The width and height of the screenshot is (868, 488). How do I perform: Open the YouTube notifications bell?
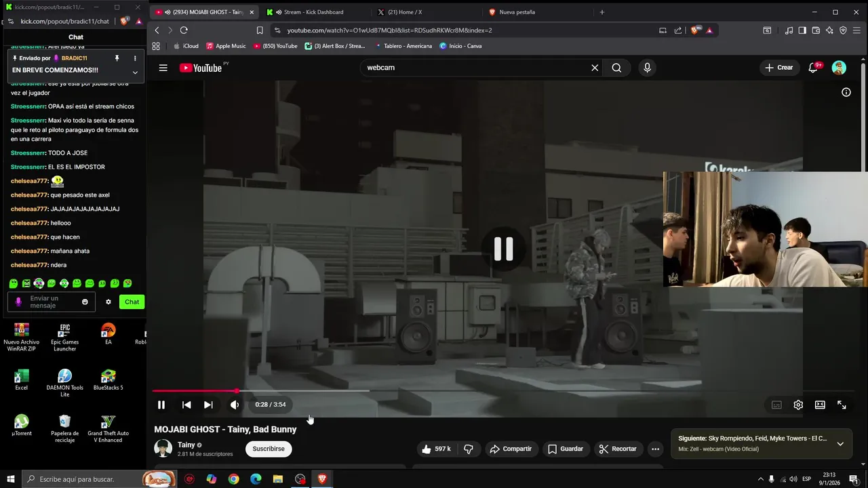click(x=813, y=68)
